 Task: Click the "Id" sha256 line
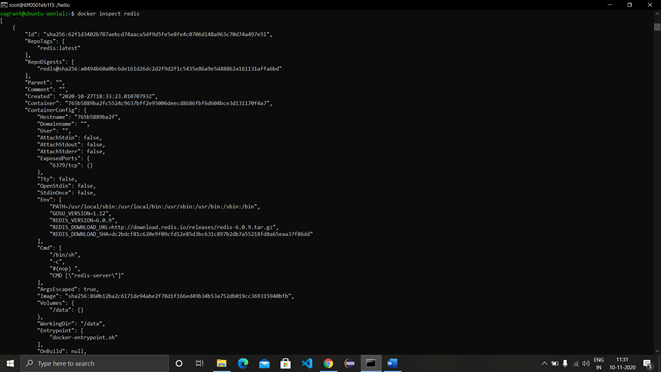pos(149,34)
